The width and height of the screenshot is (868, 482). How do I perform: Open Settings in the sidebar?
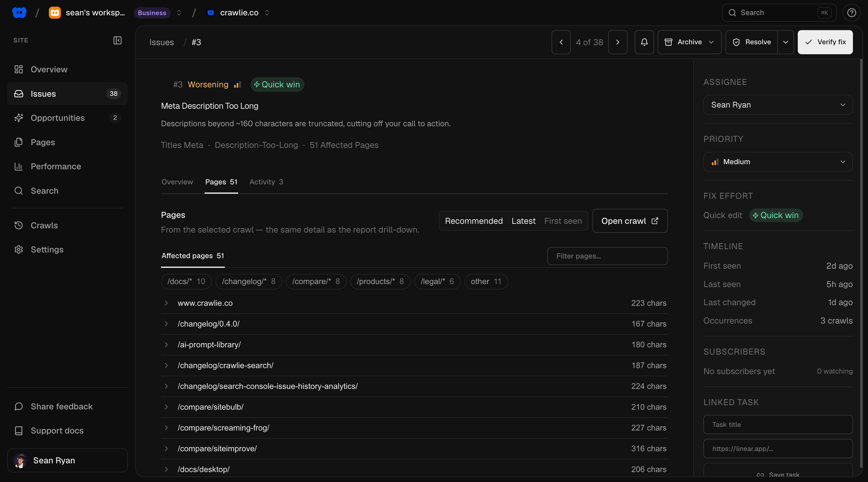pyautogui.click(x=68, y=250)
